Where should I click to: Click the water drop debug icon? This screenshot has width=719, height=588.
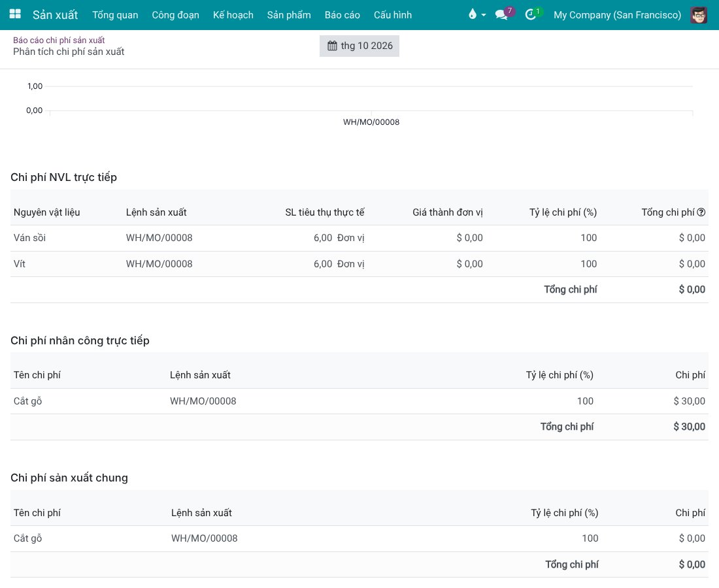(x=473, y=14)
